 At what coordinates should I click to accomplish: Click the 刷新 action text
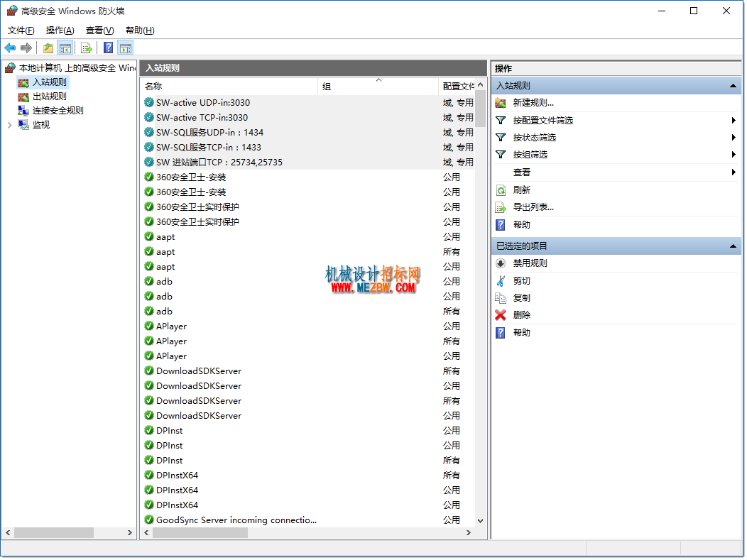(x=522, y=190)
